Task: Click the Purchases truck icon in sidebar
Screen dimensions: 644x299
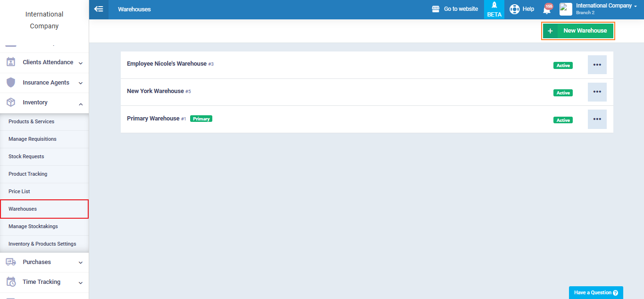Action: pos(11,262)
